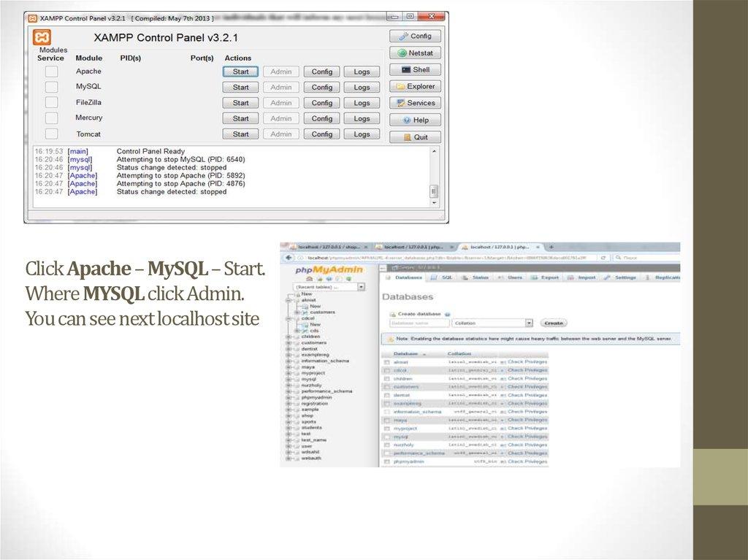
Task: Check Privileges for the maya database
Action: (x=527, y=419)
